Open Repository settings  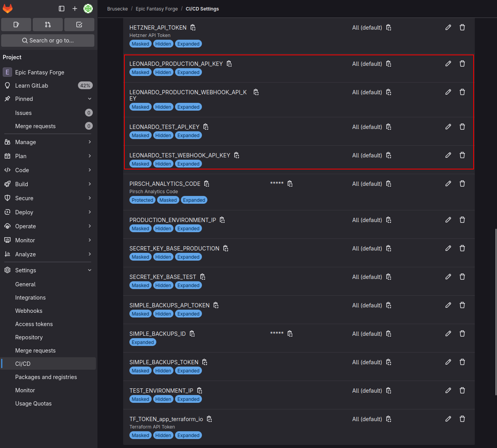click(48, 337)
